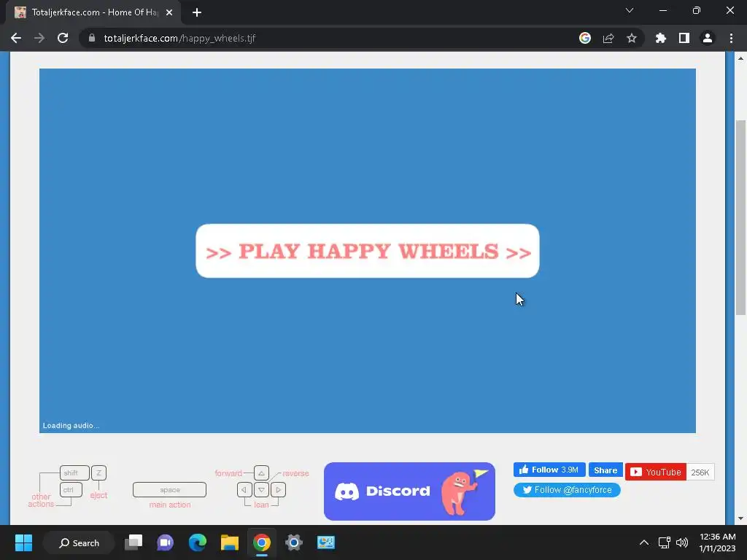Click the Chrome taskbar icon
The image size is (747, 560).
262,542
